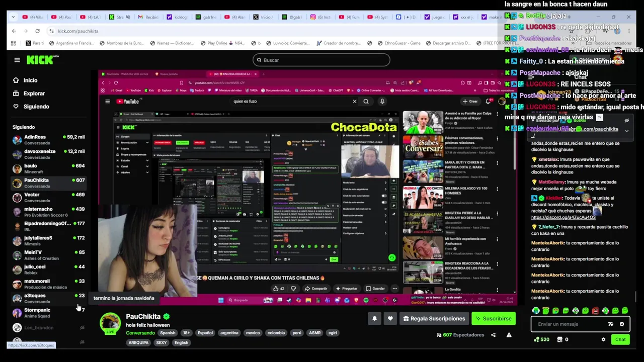Open the AdinRoss channel in the following list
Screen dimensions: 644x362
[x=49, y=140]
